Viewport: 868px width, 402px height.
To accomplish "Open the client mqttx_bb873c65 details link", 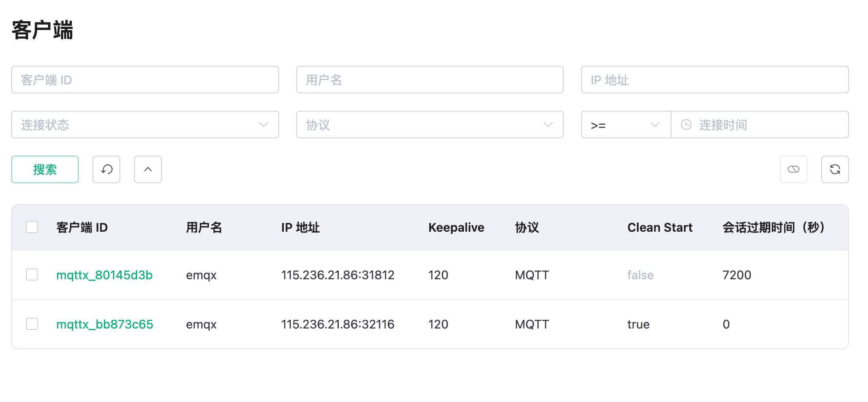I will pos(105,324).
